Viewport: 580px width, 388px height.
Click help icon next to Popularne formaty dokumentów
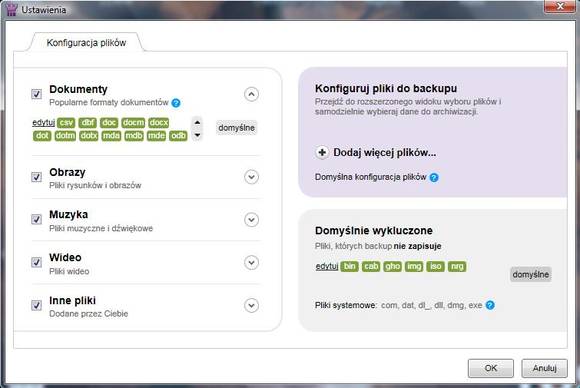pyautogui.click(x=176, y=103)
